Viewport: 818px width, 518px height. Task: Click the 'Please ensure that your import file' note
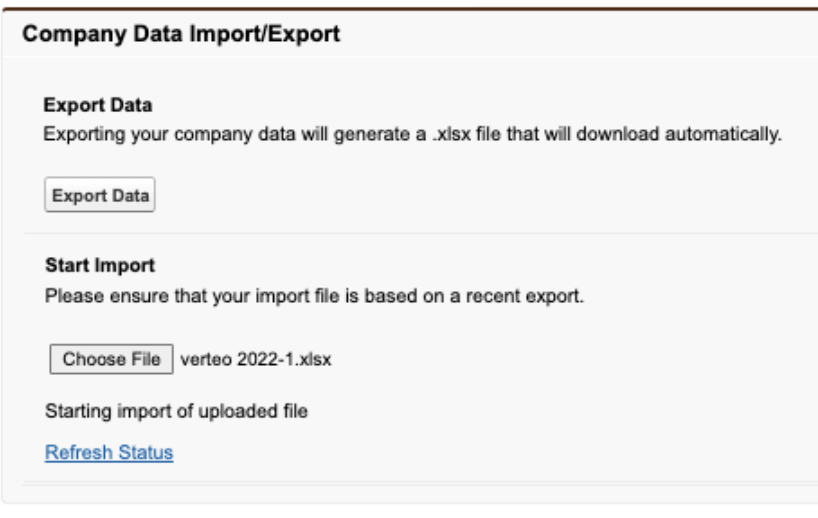click(314, 297)
